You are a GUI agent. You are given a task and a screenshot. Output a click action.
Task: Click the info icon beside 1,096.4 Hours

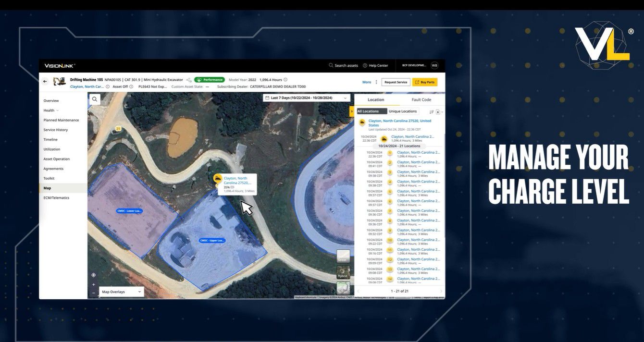285,80
